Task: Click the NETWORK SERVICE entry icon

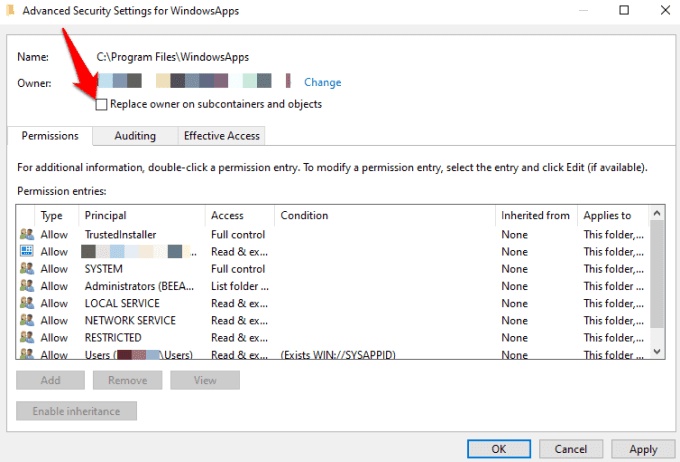Action: [x=26, y=320]
